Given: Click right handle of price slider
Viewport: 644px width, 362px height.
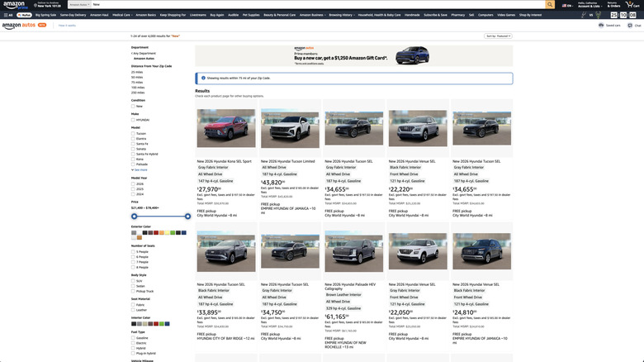Looking at the screenshot, I should tap(187, 217).
